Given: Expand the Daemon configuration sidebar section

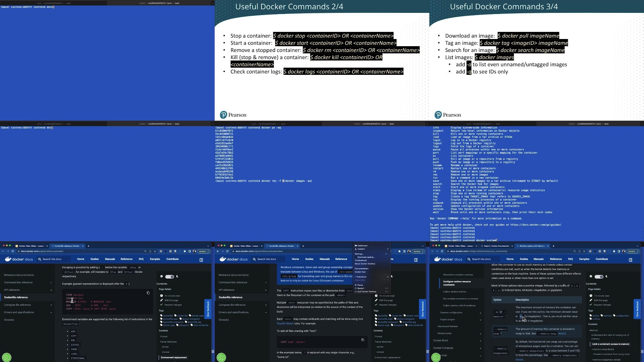Looking at the screenshot, I should pyautogui.click(x=480, y=313).
